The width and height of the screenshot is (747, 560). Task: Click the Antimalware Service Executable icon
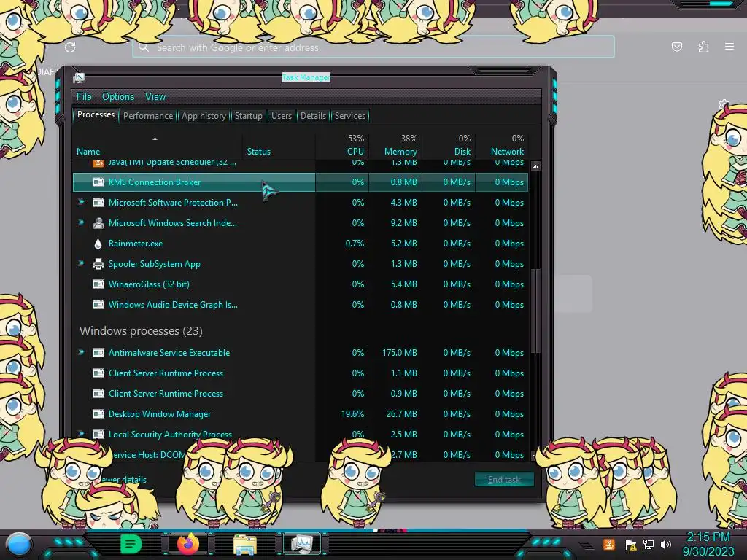(x=98, y=353)
